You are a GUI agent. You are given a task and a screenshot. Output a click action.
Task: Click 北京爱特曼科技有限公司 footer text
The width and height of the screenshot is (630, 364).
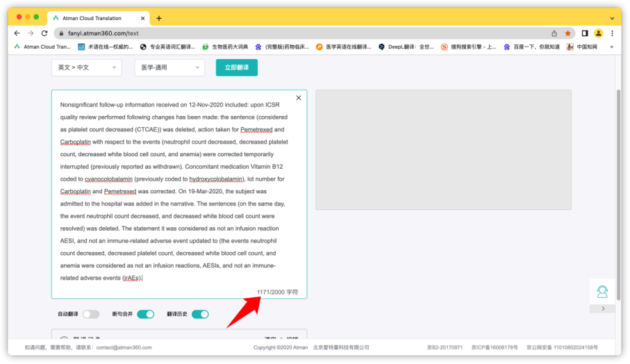(x=341, y=347)
